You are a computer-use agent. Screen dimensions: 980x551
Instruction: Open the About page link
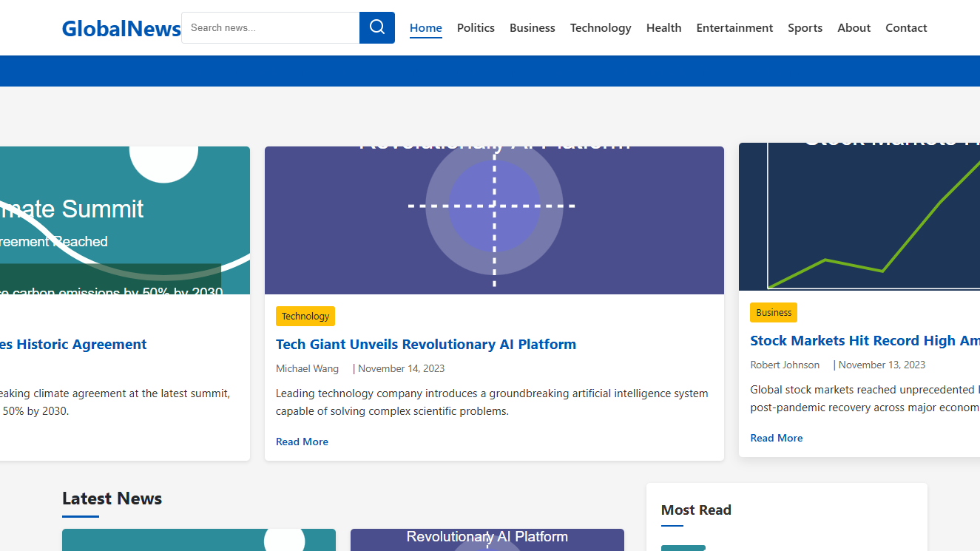pyautogui.click(x=854, y=28)
